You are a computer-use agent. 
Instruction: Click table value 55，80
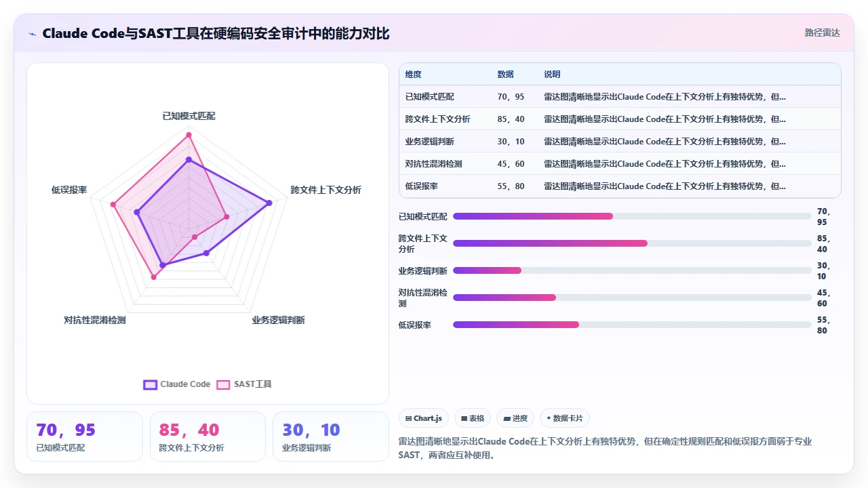coord(511,186)
